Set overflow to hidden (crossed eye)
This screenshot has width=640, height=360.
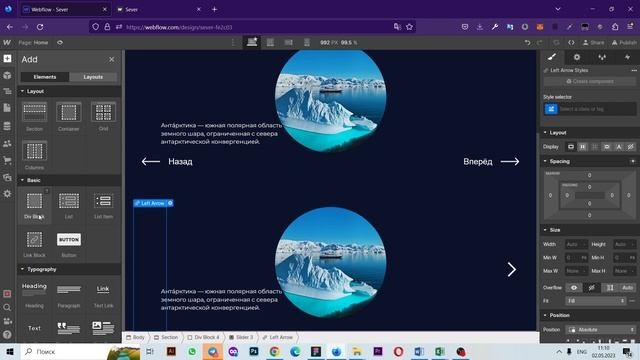(591, 288)
